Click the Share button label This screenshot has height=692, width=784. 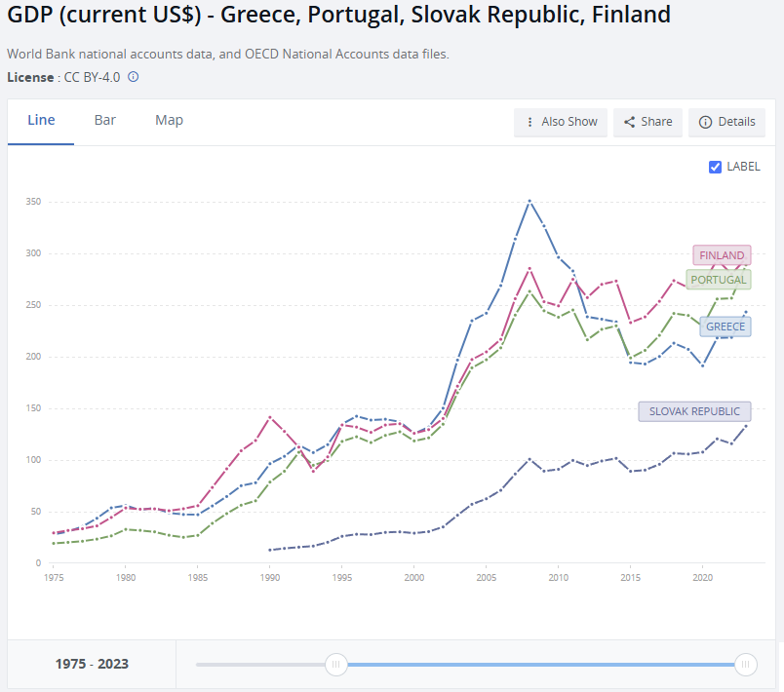[656, 122]
